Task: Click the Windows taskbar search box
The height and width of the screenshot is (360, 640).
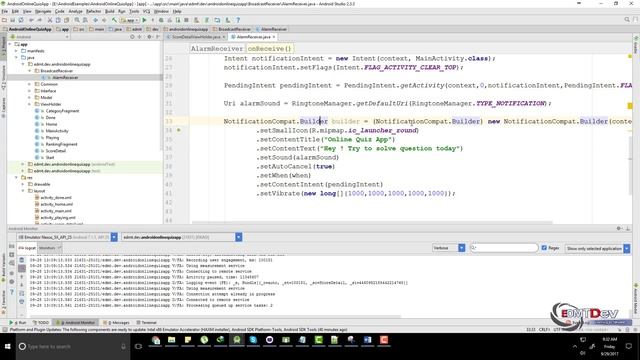Action: (73, 346)
